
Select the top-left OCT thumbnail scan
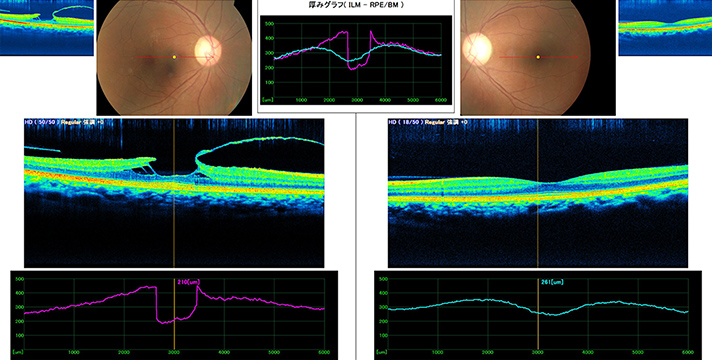click(x=47, y=28)
